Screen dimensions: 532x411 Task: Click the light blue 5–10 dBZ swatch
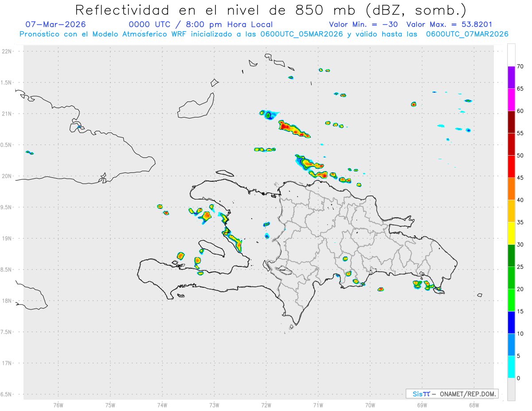point(511,344)
